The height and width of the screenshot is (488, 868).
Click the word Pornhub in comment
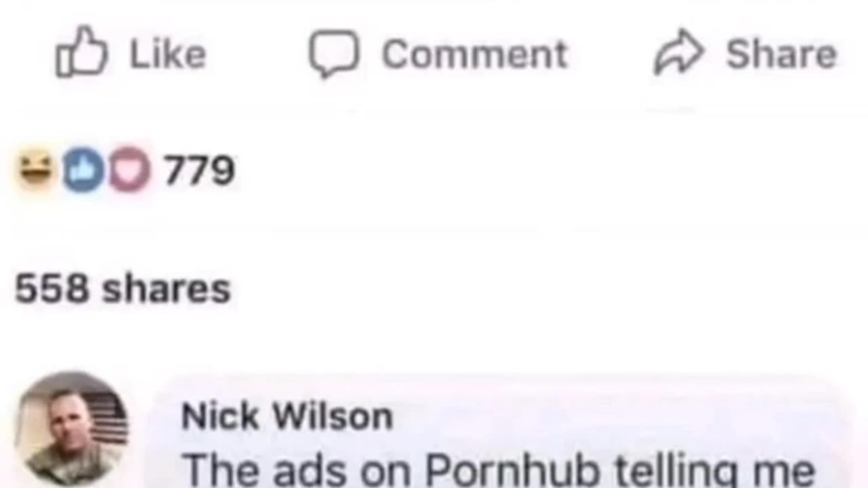(x=512, y=469)
